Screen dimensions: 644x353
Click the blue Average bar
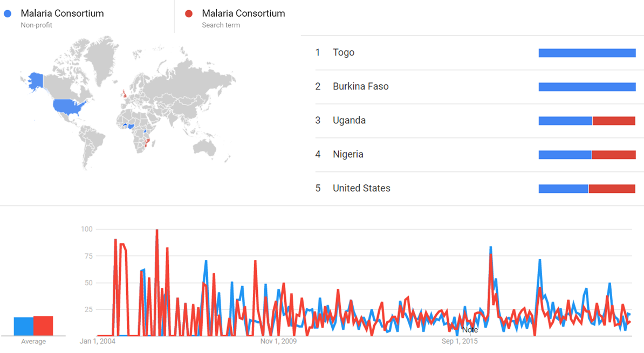(x=23, y=326)
